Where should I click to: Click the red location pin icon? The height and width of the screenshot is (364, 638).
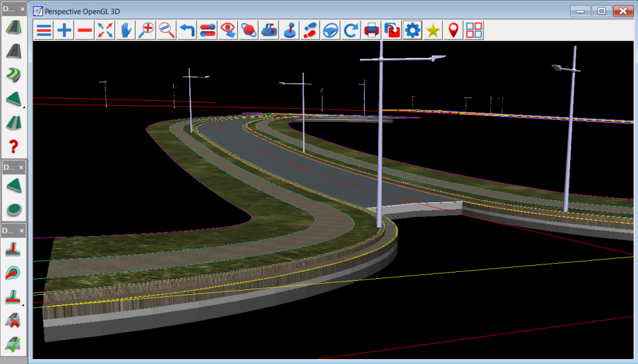[x=453, y=30]
